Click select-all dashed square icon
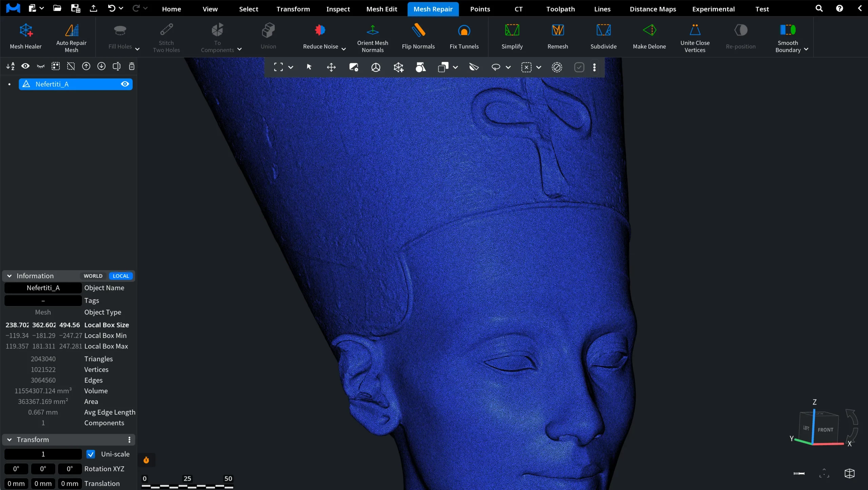The width and height of the screenshot is (868, 490). [56, 66]
